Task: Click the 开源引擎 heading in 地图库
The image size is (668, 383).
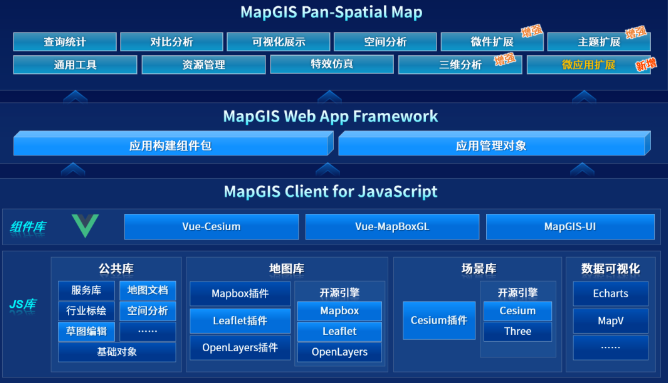Action: click(340, 293)
